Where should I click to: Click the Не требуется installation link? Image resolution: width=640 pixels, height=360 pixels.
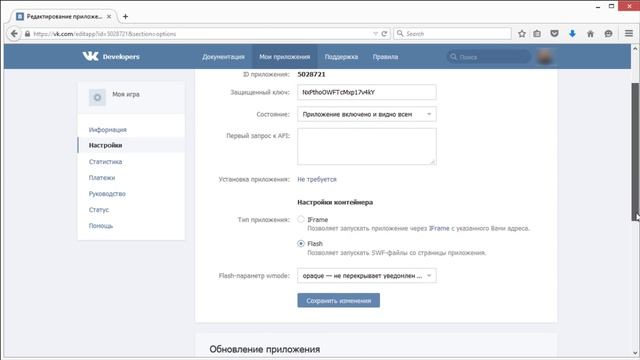(x=317, y=179)
